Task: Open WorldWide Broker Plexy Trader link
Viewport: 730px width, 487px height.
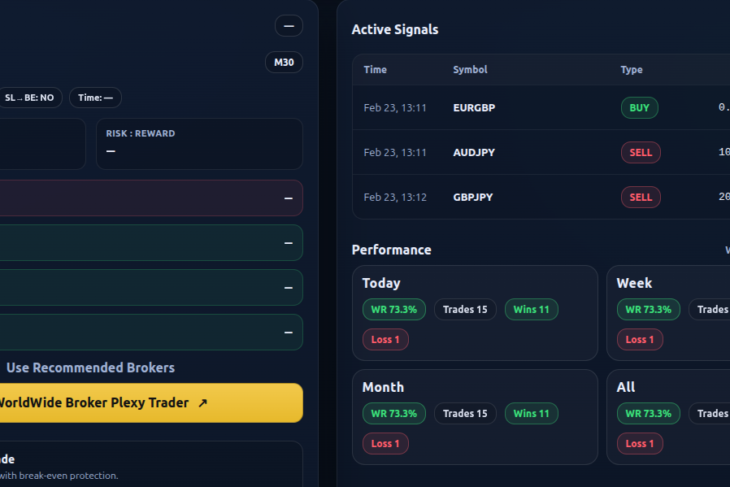Action: click(x=100, y=403)
